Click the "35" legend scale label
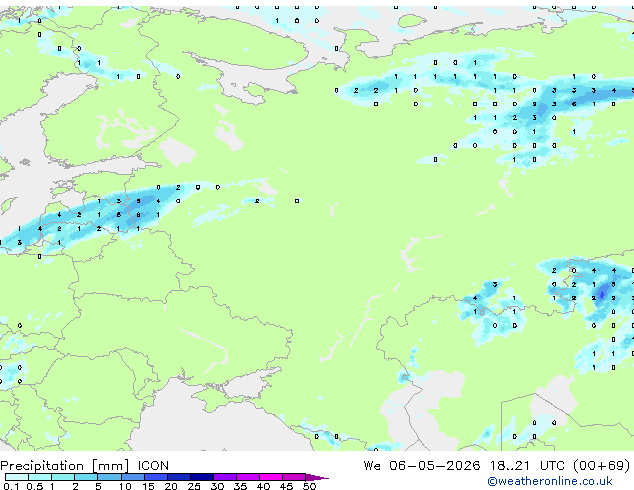This screenshot has height=490, width=634. coord(240,486)
